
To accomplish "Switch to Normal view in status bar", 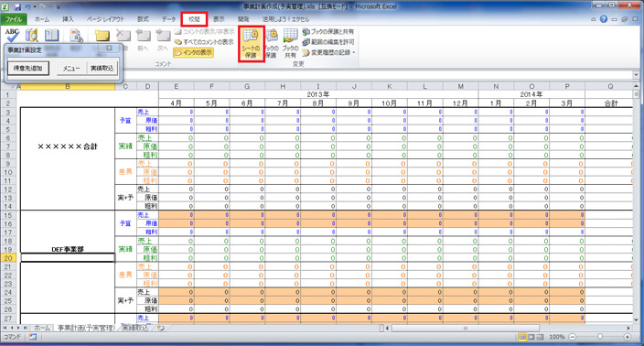I will coord(522,337).
